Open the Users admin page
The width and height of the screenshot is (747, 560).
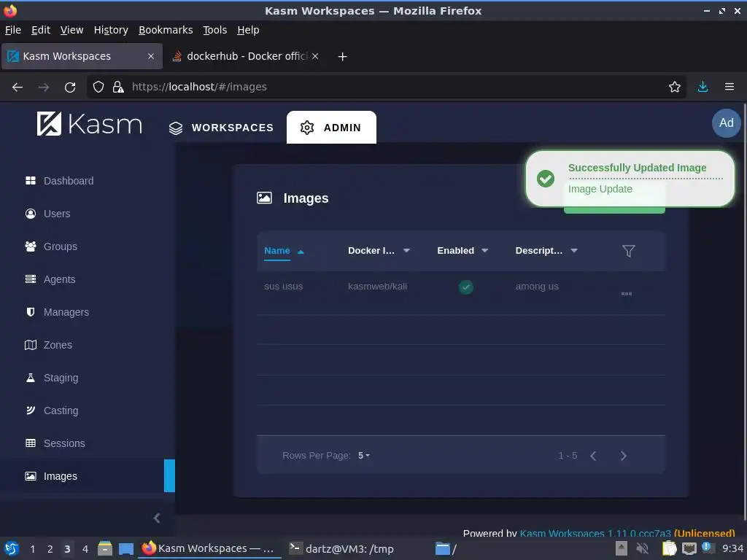click(47, 214)
